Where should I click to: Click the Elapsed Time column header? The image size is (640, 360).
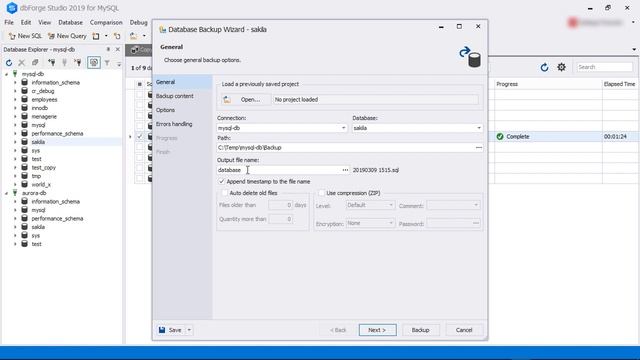(x=619, y=84)
